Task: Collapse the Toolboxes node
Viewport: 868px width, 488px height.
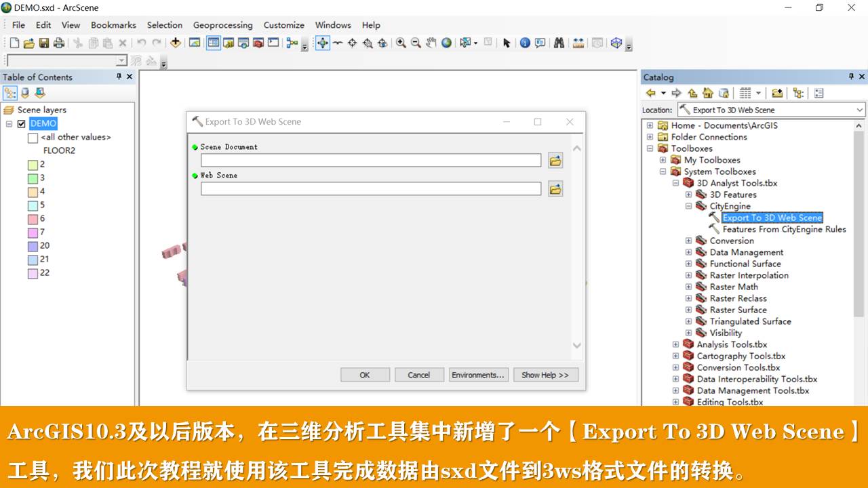Action: pyautogui.click(x=650, y=148)
